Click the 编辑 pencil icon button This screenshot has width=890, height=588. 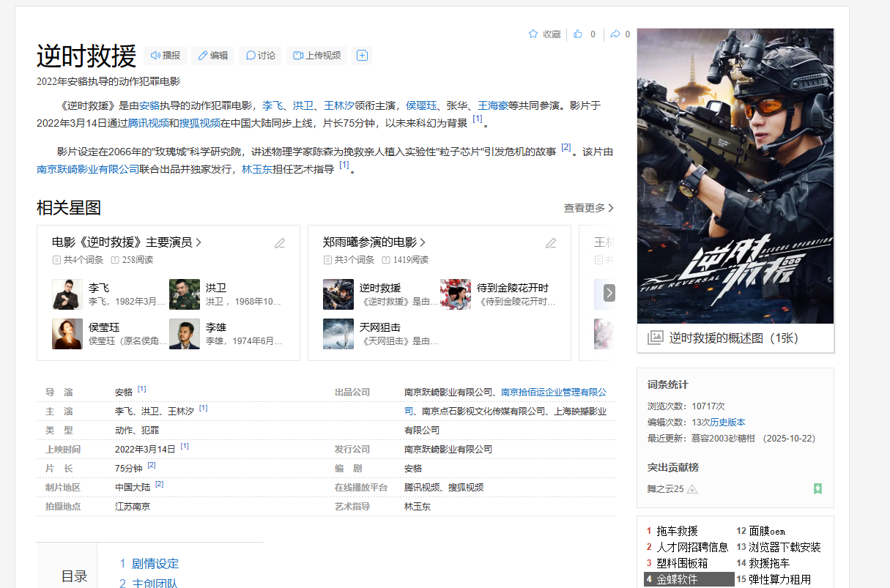click(213, 56)
